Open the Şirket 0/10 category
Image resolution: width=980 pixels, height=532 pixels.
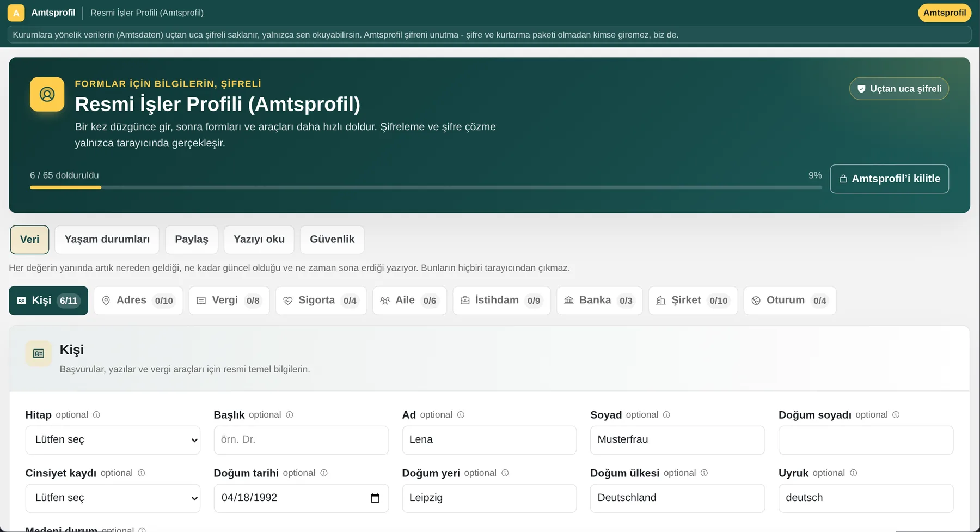click(693, 301)
